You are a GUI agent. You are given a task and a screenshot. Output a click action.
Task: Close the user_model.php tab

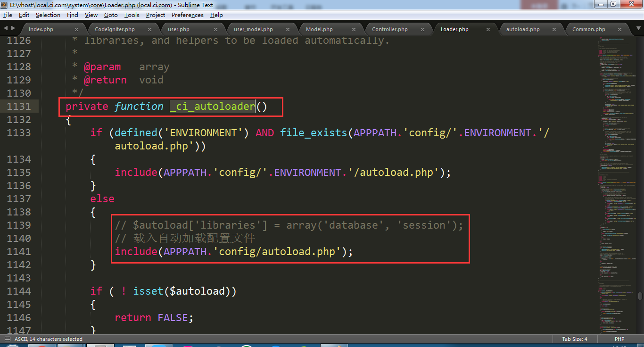pos(290,29)
